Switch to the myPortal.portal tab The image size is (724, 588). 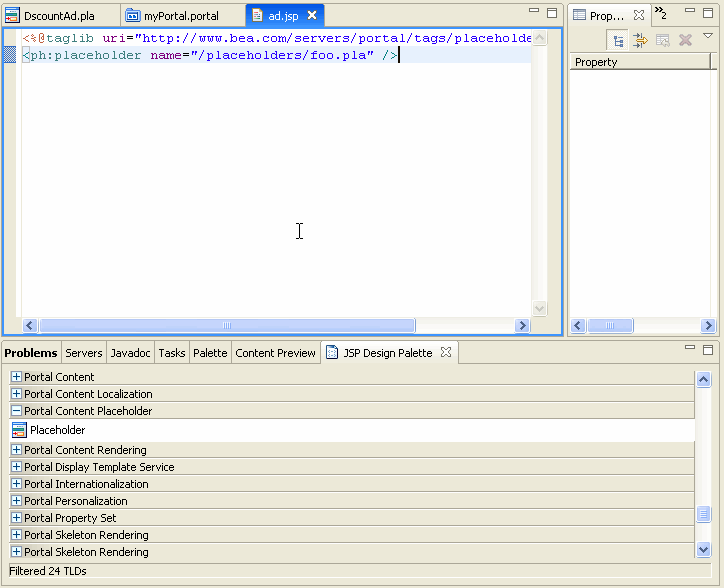pyautogui.click(x=181, y=16)
